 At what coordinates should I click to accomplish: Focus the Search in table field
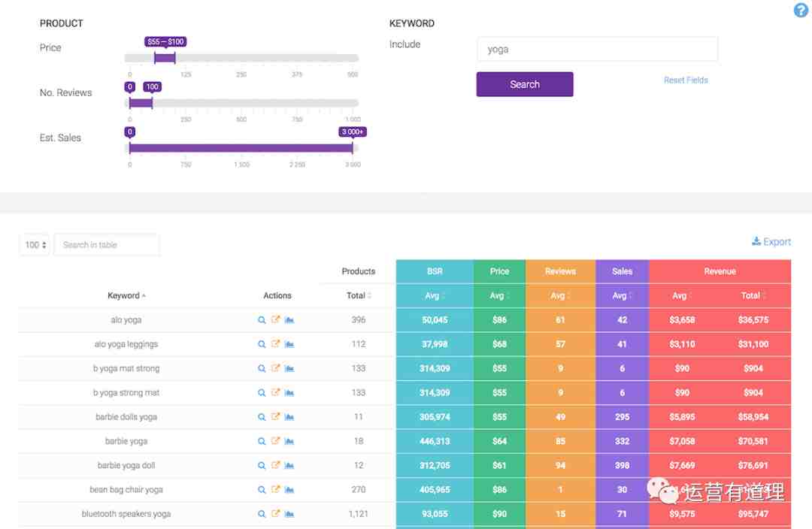(108, 245)
